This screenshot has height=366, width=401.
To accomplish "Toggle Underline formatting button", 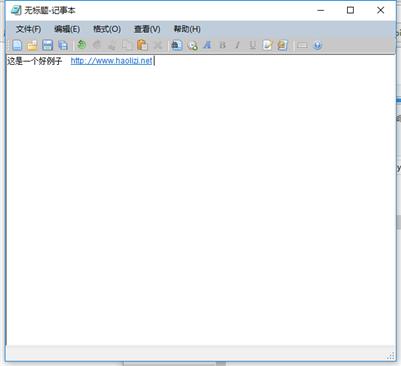I will 253,45.
